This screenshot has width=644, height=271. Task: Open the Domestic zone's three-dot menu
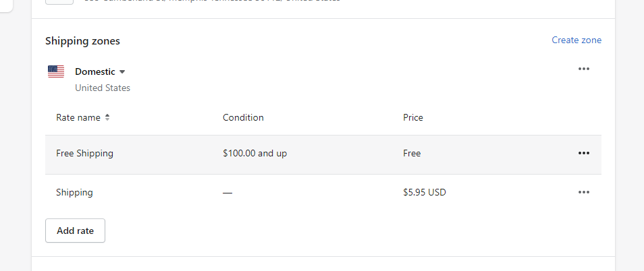[584, 69]
